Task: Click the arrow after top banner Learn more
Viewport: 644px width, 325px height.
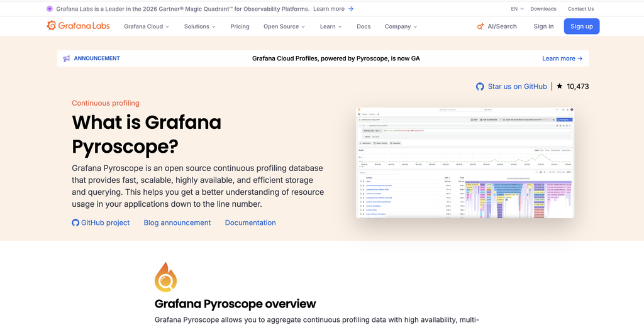Action: point(351,9)
